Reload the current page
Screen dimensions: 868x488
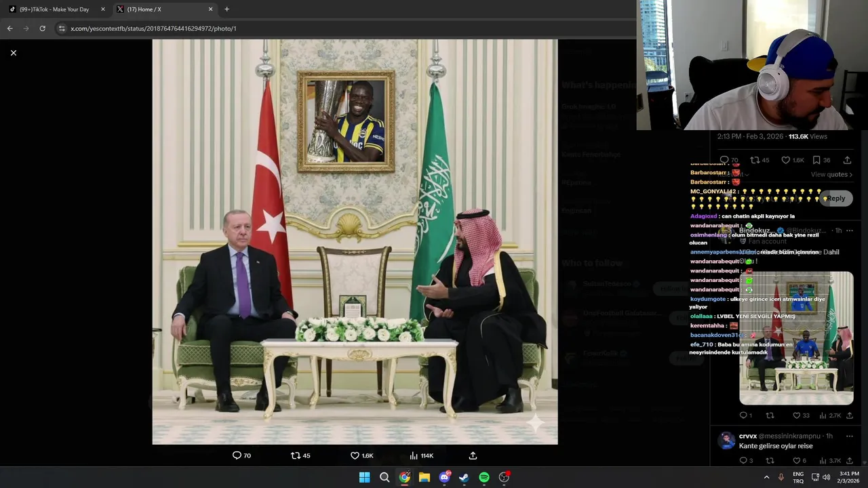pyautogui.click(x=42, y=28)
